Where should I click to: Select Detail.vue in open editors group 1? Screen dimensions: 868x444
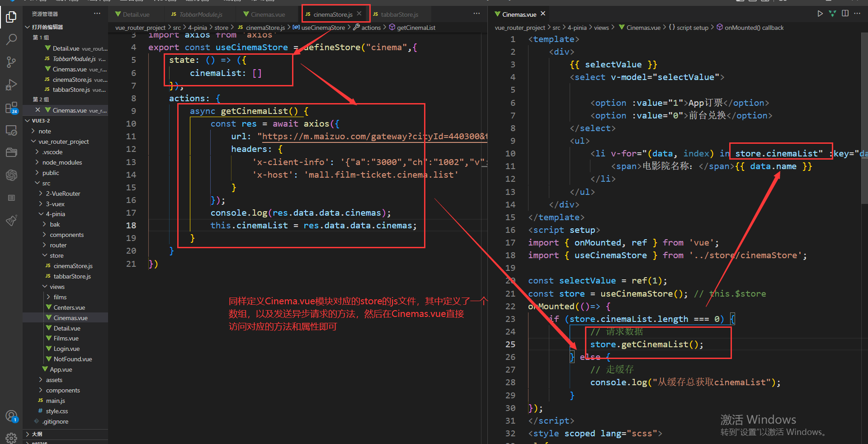tap(66, 48)
